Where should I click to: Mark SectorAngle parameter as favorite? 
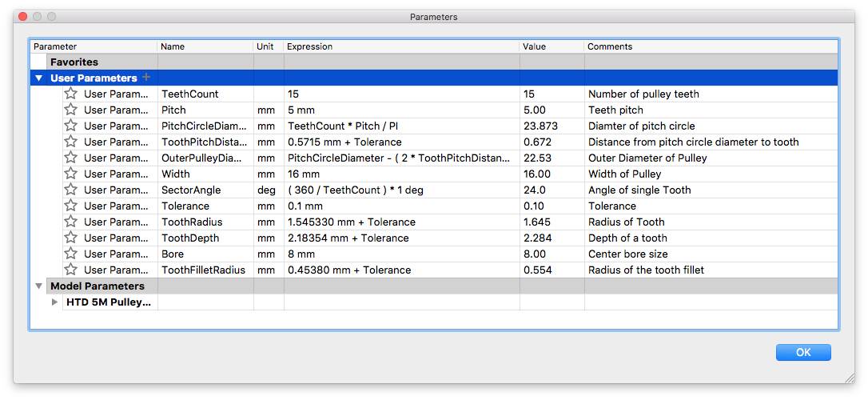click(71, 190)
